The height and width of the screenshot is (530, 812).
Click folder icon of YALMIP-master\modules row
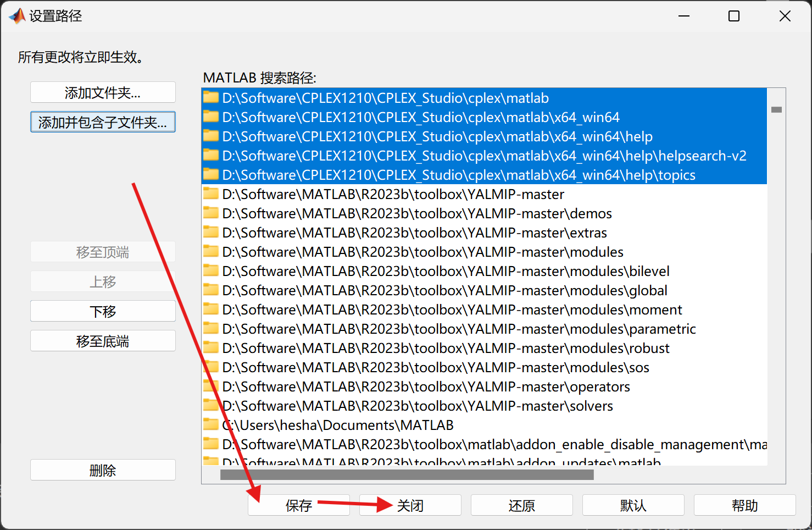211,252
